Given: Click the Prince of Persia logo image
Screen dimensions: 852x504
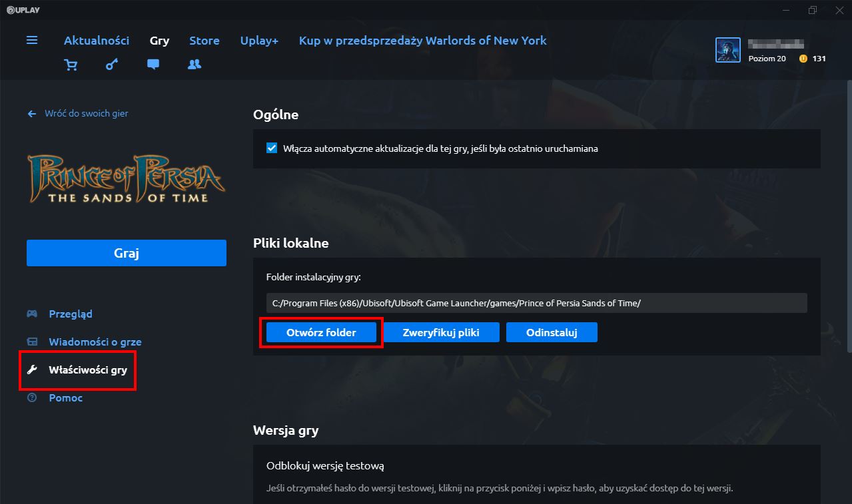Looking at the screenshot, I should [125, 178].
